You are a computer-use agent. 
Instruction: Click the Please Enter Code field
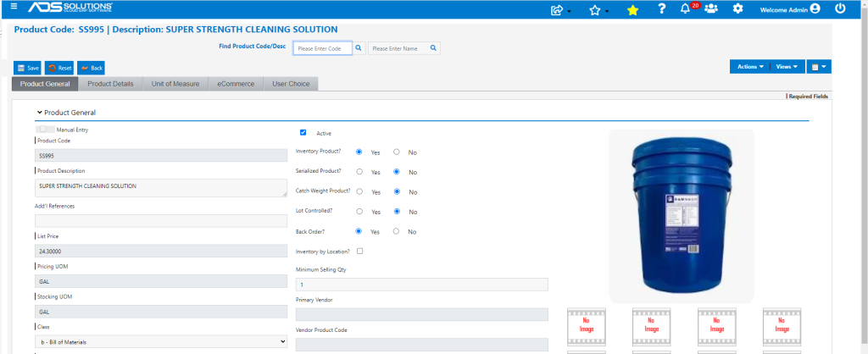(323, 48)
